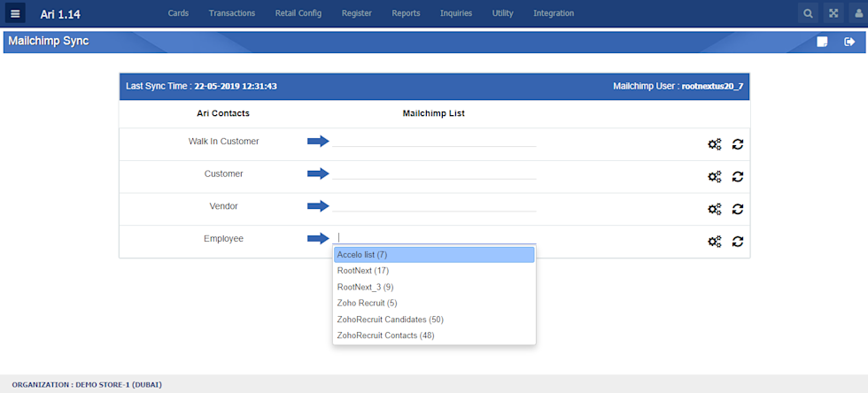The width and height of the screenshot is (868, 393).
Task: Sync the Vendor row
Action: point(737,209)
